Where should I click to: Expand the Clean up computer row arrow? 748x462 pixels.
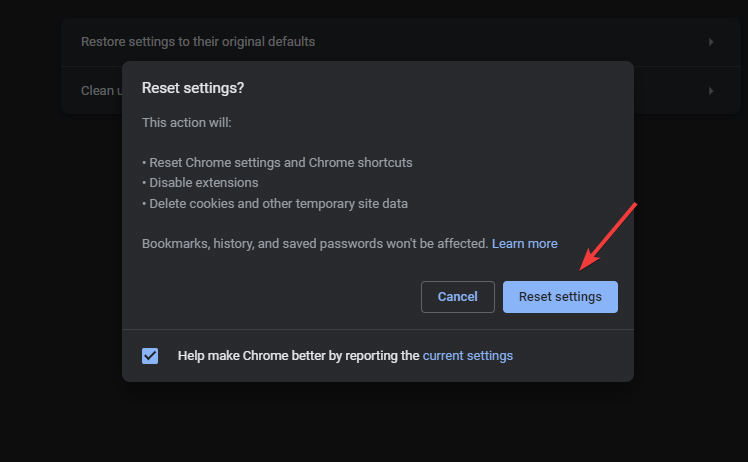click(x=711, y=91)
